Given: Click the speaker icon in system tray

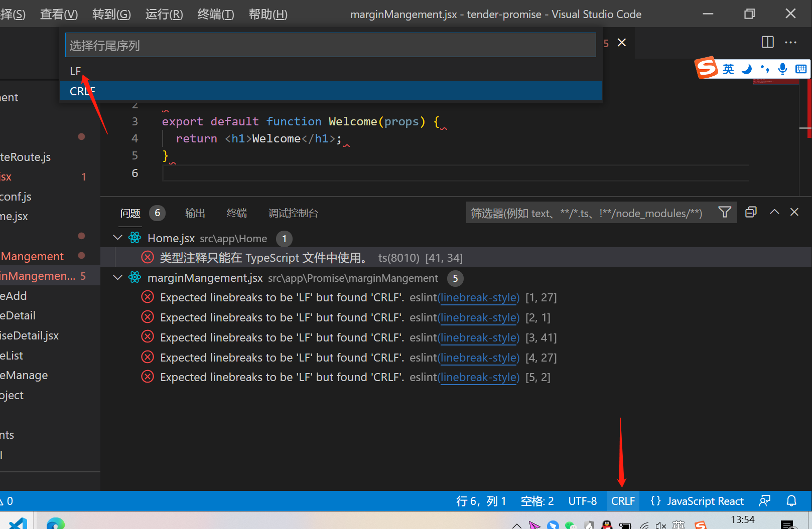Looking at the screenshot, I should (660, 524).
